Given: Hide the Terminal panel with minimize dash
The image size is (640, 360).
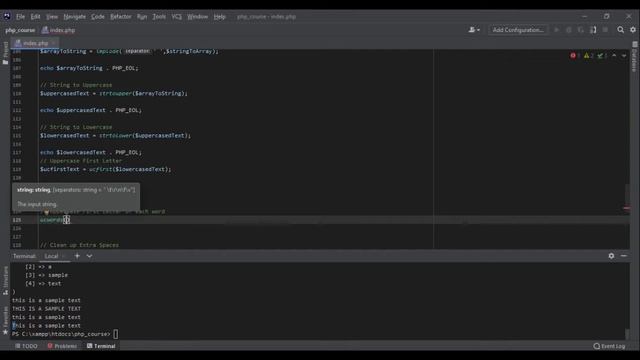Looking at the screenshot, I should pos(624,256).
